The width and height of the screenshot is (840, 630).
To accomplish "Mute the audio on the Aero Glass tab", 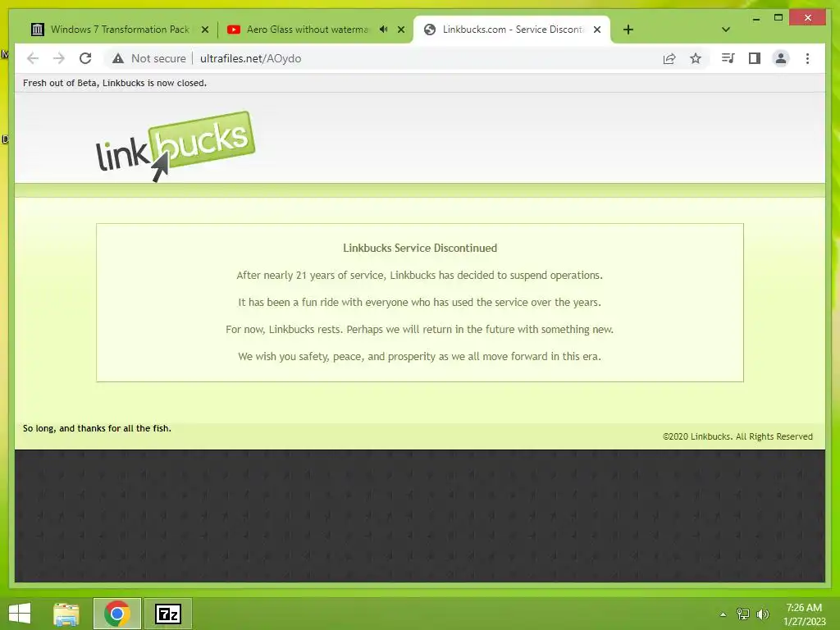I will click(x=384, y=30).
